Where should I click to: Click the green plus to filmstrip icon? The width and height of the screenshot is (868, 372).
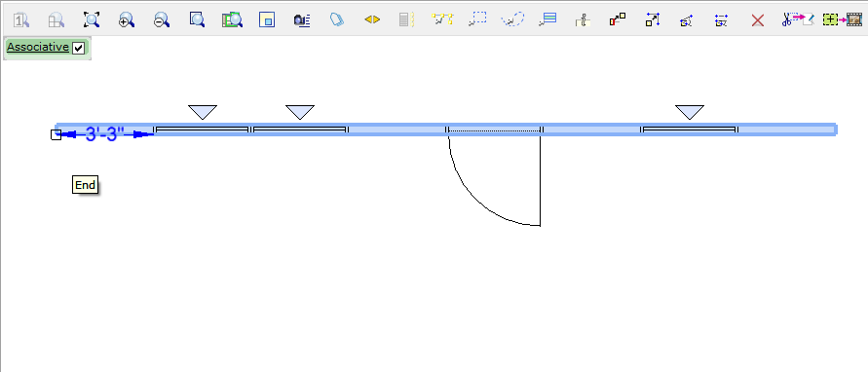click(842, 19)
